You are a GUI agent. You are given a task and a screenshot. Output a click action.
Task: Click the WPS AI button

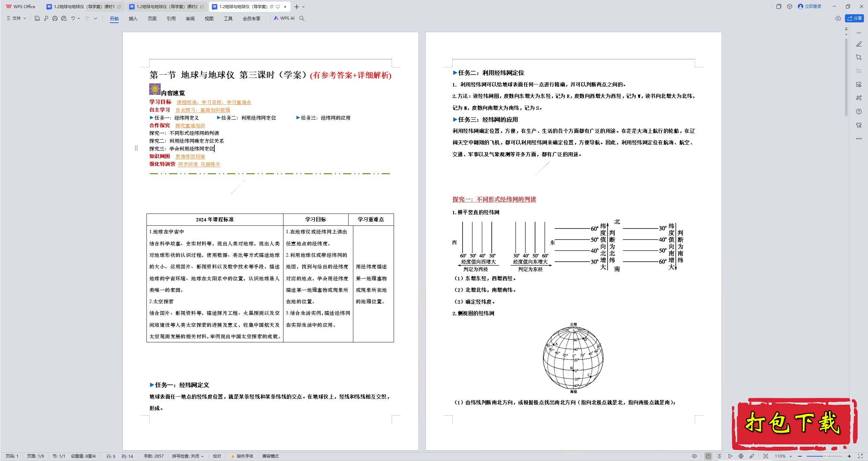pyautogui.click(x=284, y=18)
